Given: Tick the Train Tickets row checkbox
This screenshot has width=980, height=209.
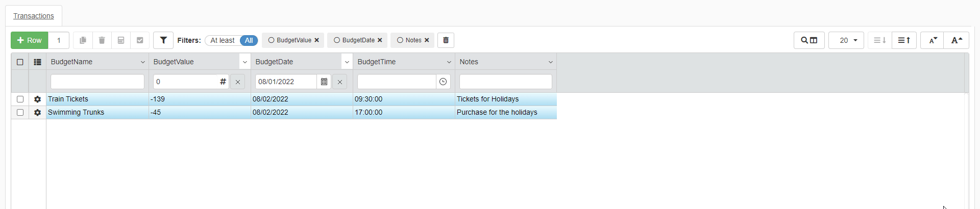Looking at the screenshot, I should pyautogui.click(x=20, y=99).
